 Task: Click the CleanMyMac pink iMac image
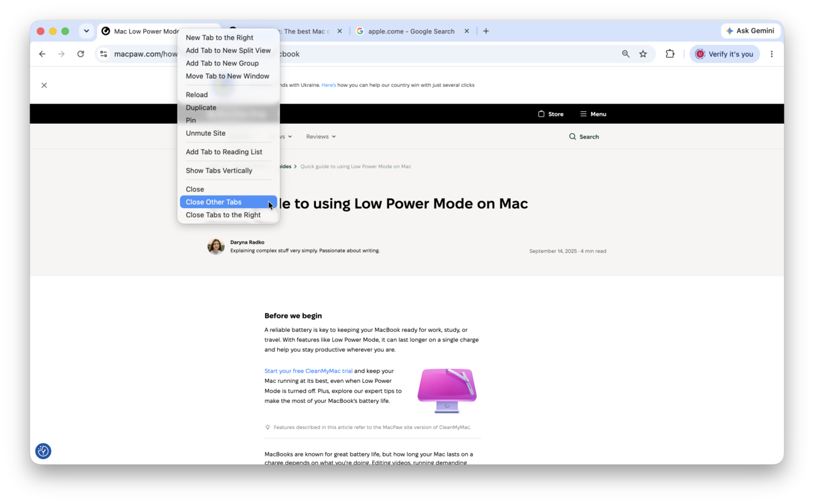[x=447, y=390]
